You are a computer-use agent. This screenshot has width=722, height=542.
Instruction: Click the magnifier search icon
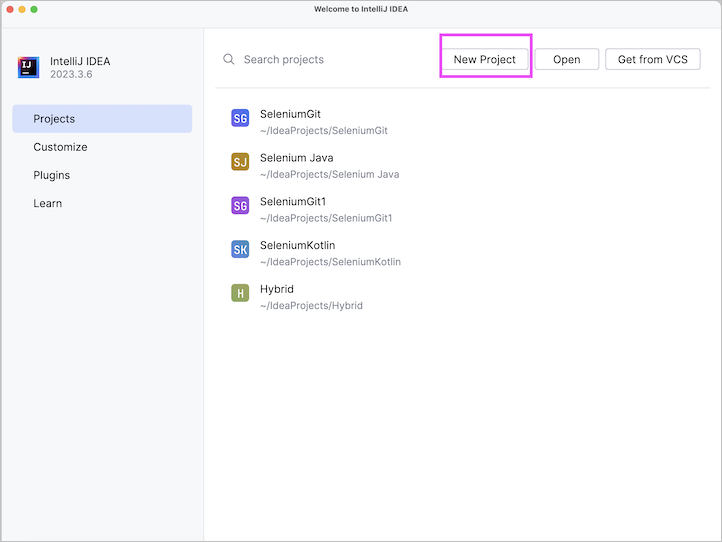[x=229, y=60]
